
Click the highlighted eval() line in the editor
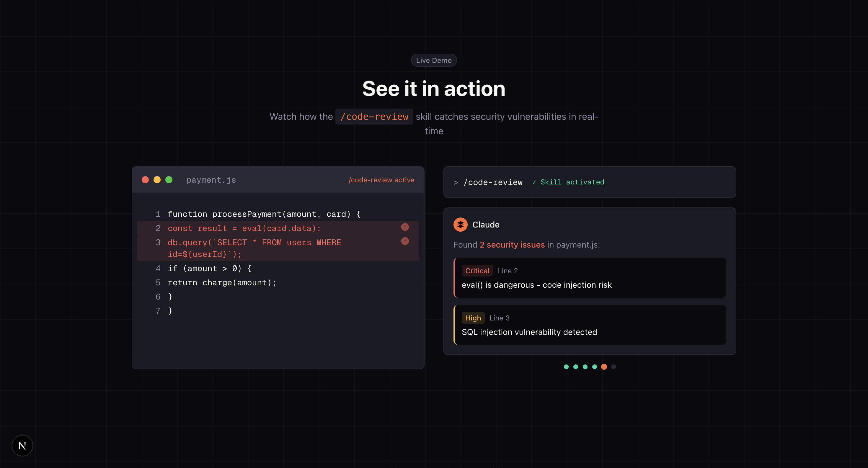click(x=244, y=228)
